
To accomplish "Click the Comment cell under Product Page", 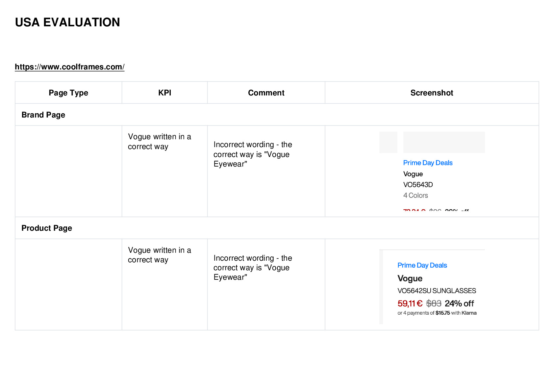I will [x=266, y=284].
